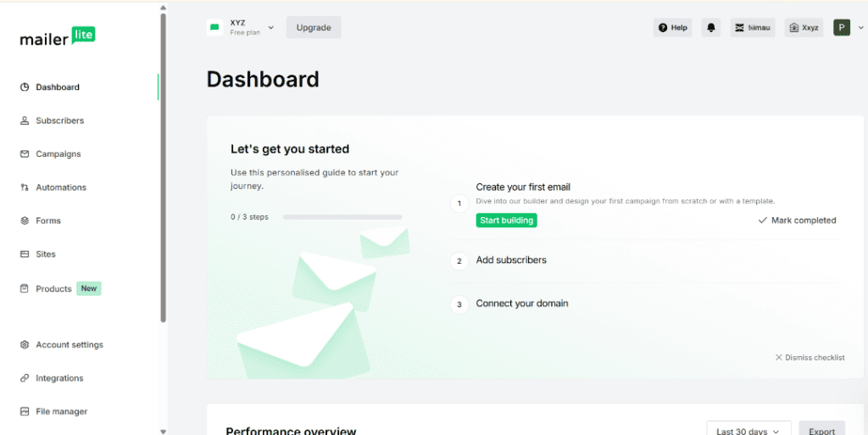Select the Subscribers person icon
Screen dimensions: 868x435
pyautogui.click(x=25, y=120)
